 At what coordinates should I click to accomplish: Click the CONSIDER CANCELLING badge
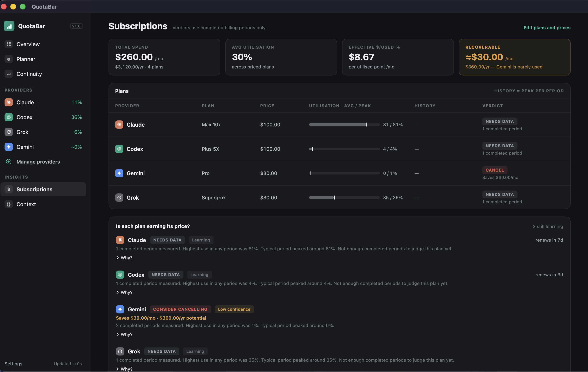point(180,309)
